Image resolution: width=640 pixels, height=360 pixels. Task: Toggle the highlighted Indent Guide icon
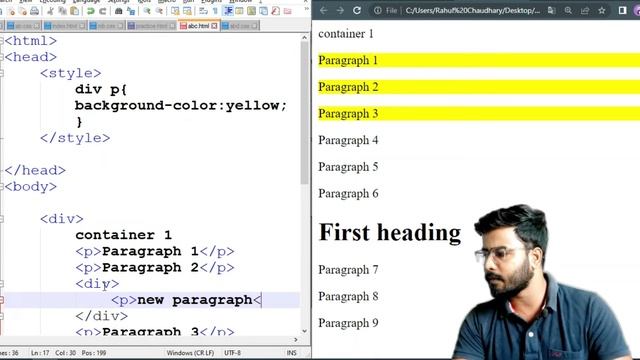click(228, 11)
